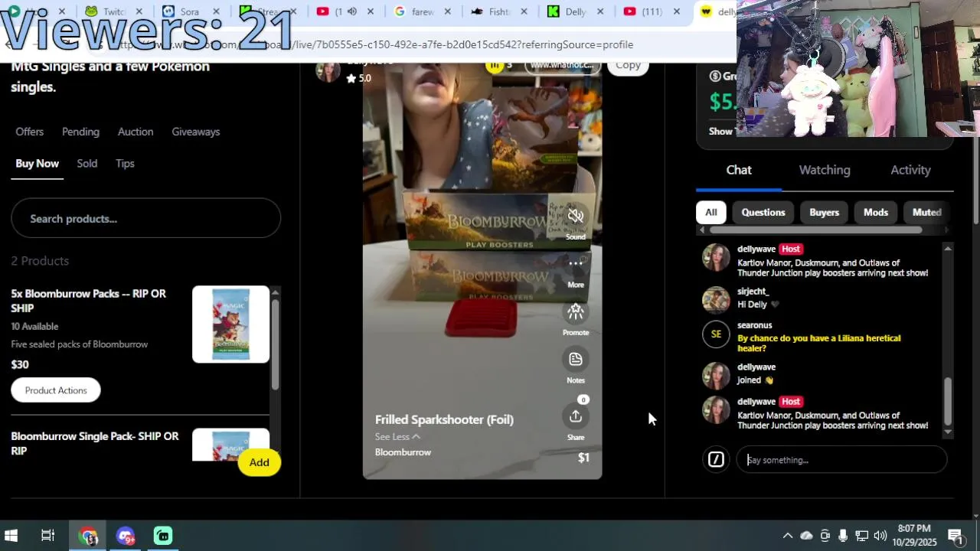This screenshot has width=980, height=551.
Task: Click the Product Actions button
Action: click(56, 390)
